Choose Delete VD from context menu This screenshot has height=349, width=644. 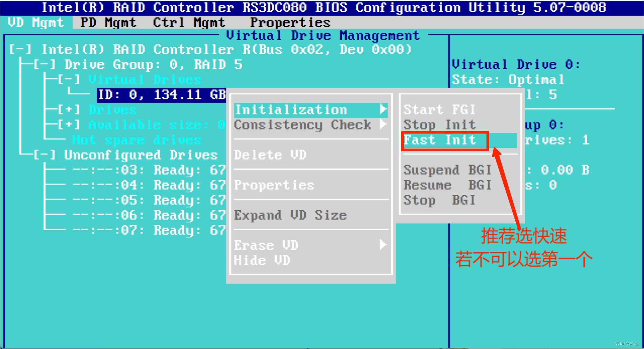point(270,155)
